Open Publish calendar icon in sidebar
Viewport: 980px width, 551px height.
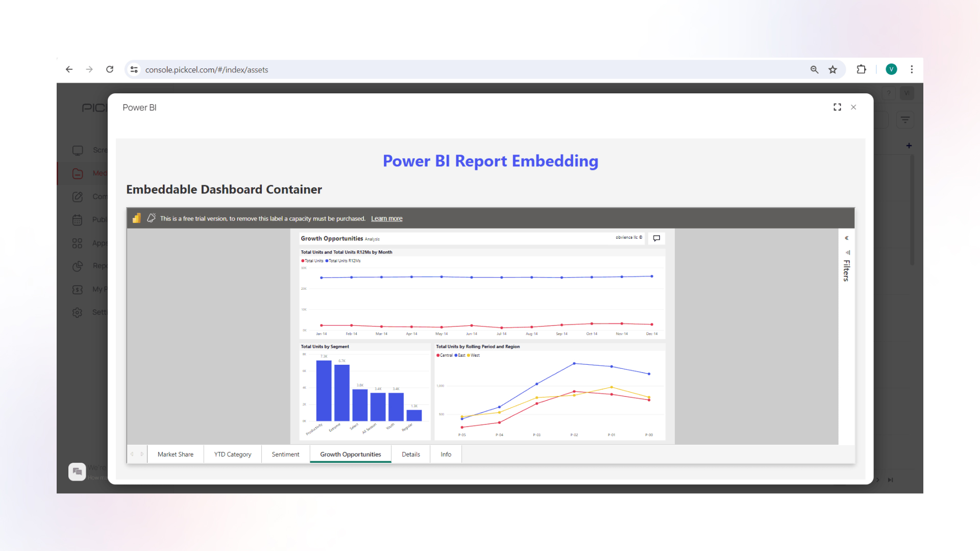coord(78,220)
